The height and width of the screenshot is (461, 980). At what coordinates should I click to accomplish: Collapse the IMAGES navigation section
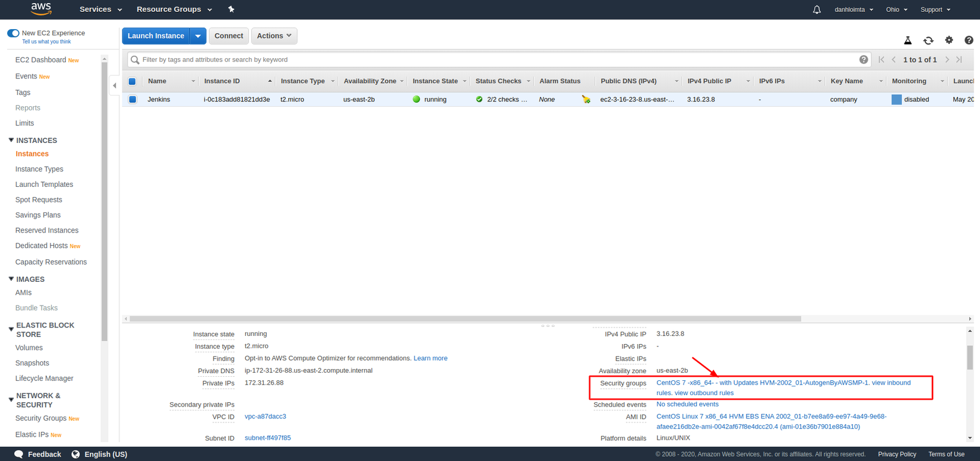pyautogui.click(x=11, y=279)
